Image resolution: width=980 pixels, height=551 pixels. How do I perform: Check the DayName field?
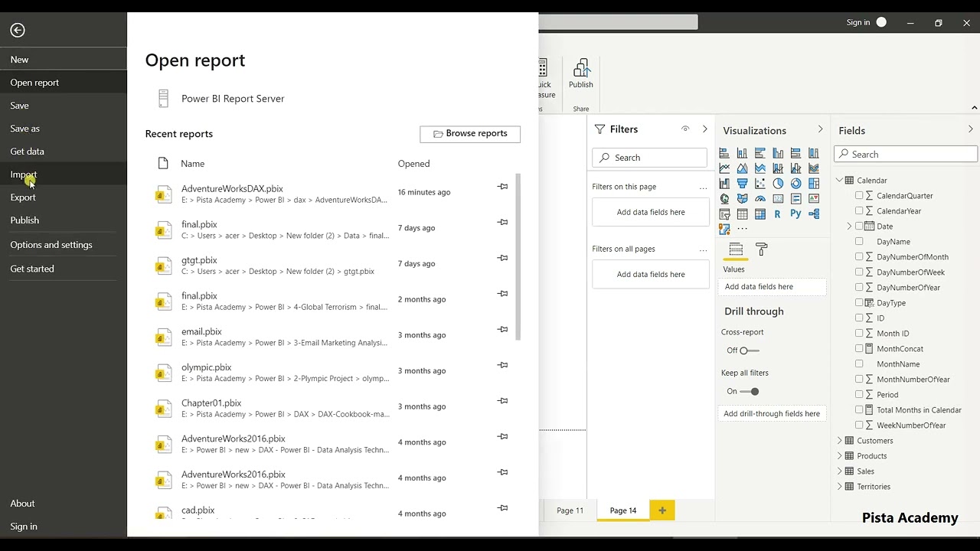[x=859, y=241]
